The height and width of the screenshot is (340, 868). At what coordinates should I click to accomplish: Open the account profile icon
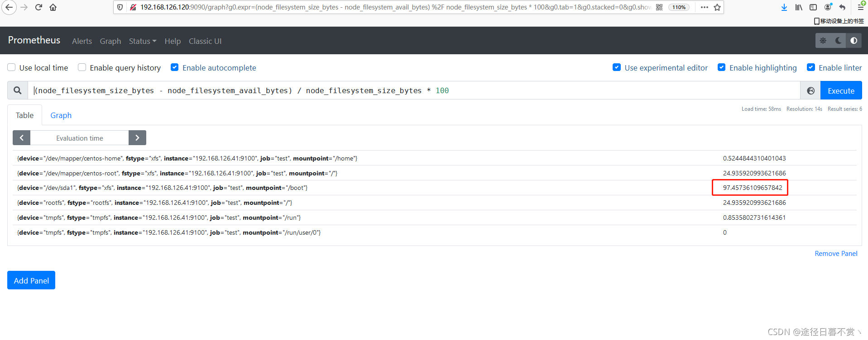[x=828, y=7]
